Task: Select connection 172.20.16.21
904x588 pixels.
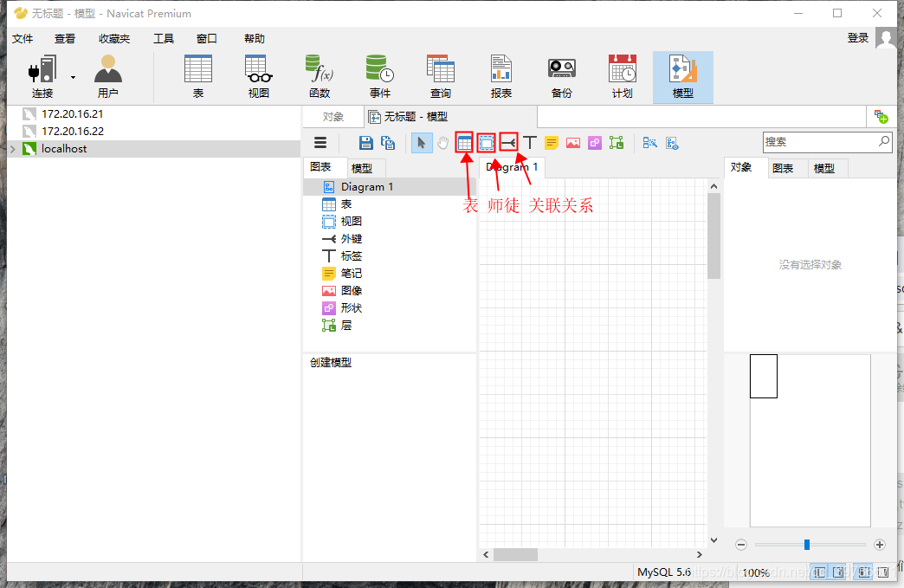Action: pos(72,114)
